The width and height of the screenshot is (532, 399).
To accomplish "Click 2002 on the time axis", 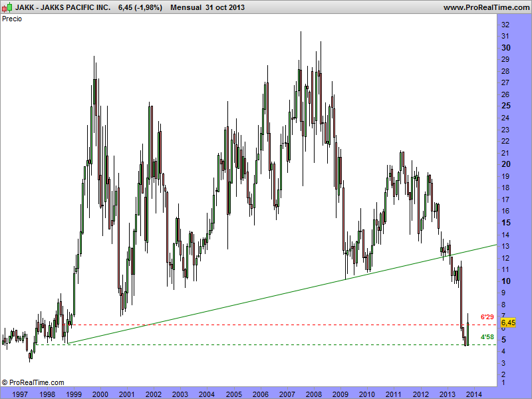I will 154,394.
